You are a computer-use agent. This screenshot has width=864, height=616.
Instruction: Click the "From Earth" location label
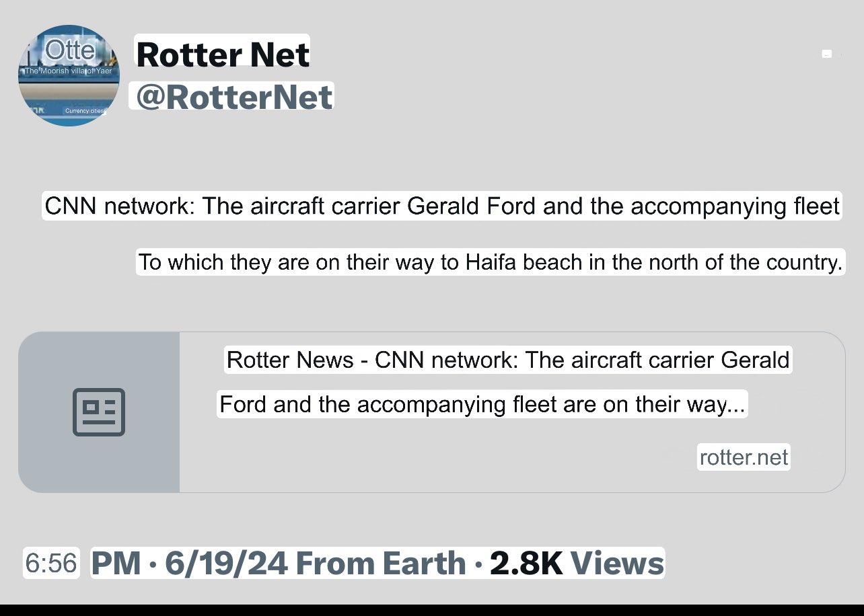(381, 564)
